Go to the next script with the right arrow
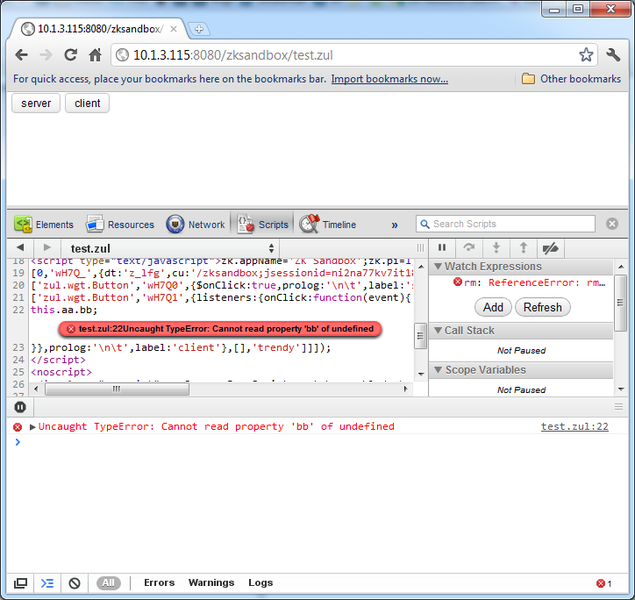The width and height of the screenshot is (635, 600). point(47,247)
